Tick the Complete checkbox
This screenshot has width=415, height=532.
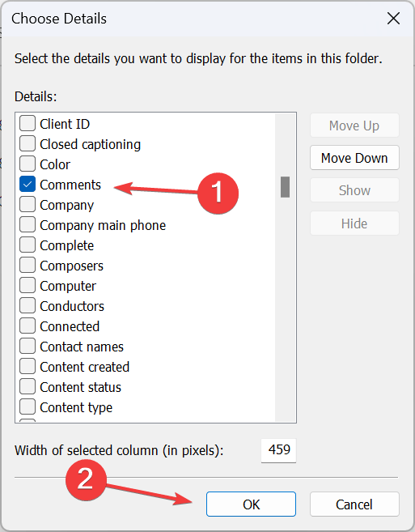pyautogui.click(x=28, y=245)
